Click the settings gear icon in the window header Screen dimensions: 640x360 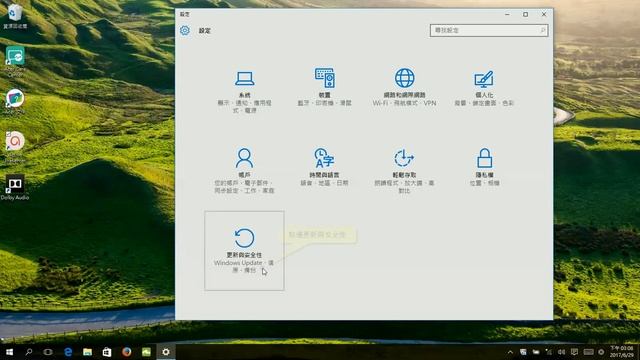coord(184,31)
